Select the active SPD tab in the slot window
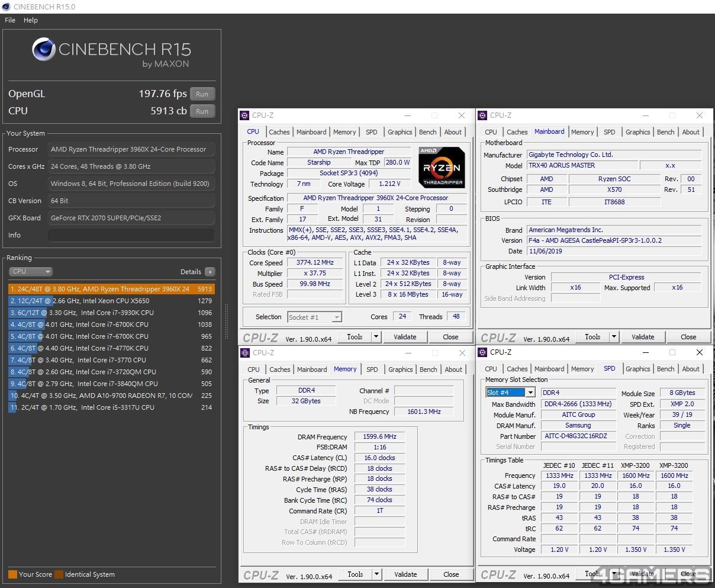Viewport: 715px width, 588px height. [610, 368]
